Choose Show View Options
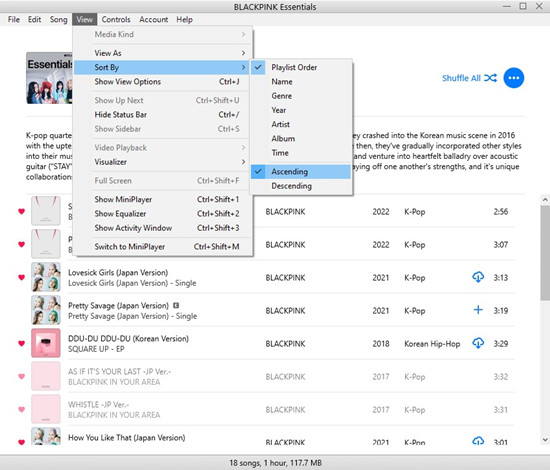 coord(163,82)
